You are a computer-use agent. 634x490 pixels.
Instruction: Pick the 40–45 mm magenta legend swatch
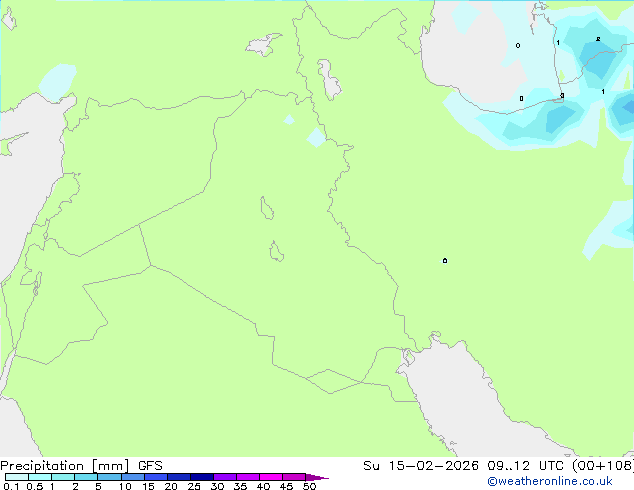271,477
